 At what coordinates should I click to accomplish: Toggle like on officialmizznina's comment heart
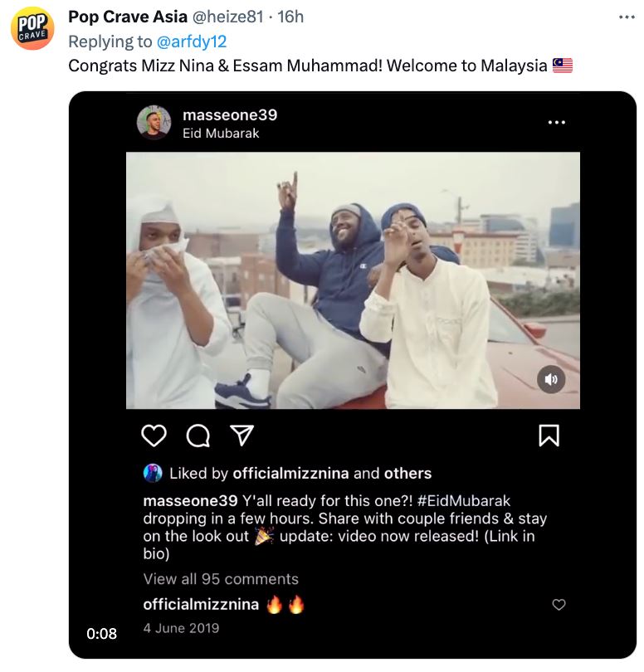pyautogui.click(x=560, y=605)
